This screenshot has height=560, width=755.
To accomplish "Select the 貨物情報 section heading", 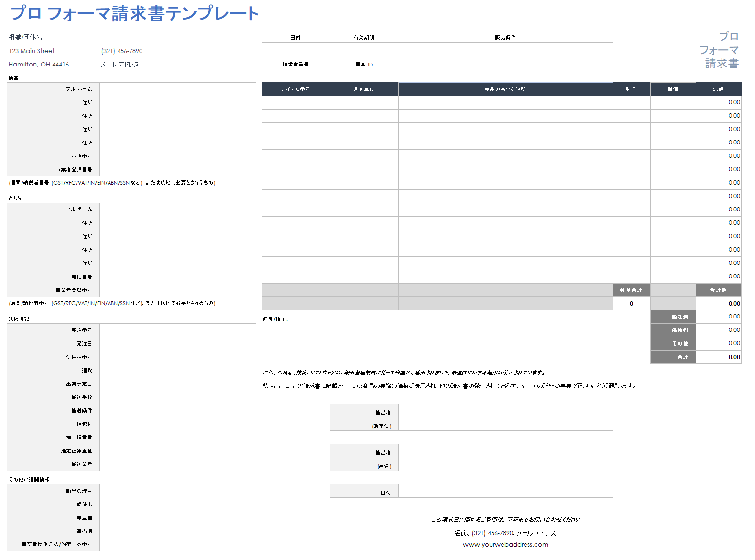I will click(x=19, y=318).
